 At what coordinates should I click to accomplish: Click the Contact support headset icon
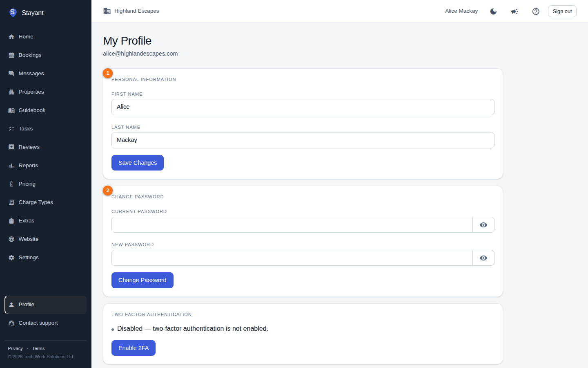(x=11, y=323)
